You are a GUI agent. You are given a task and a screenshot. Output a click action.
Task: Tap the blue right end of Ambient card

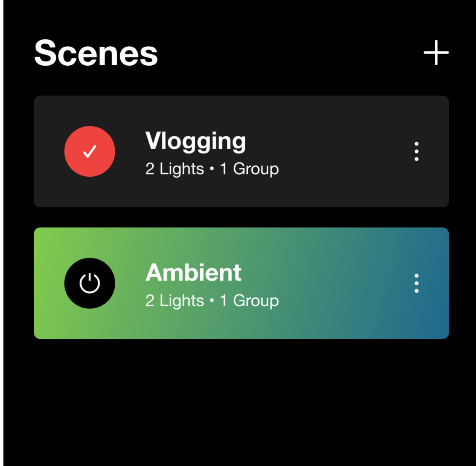click(x=437, y=283)
